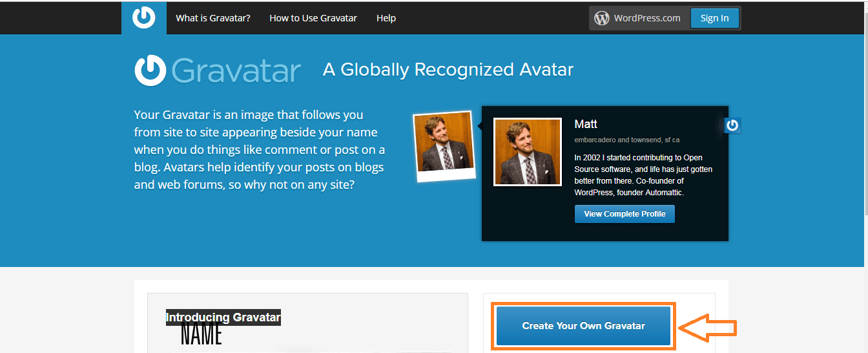Click the orange arrow pointing at Create button
The image size is (868, 353).
pos(707,328)
